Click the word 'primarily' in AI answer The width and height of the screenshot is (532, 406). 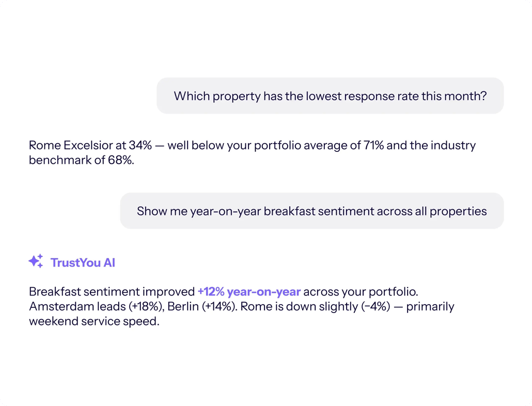430,307
